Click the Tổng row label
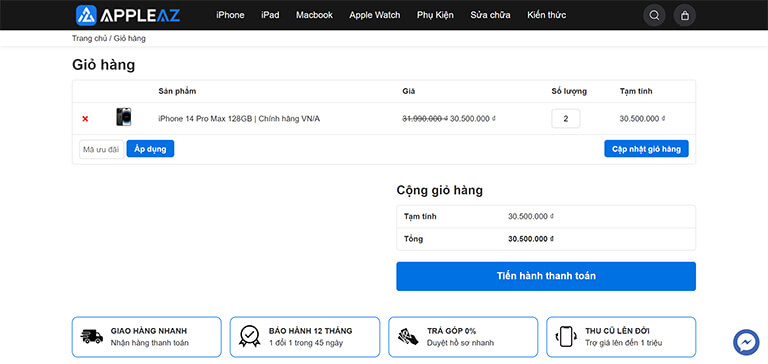 (x=413, y=239)
